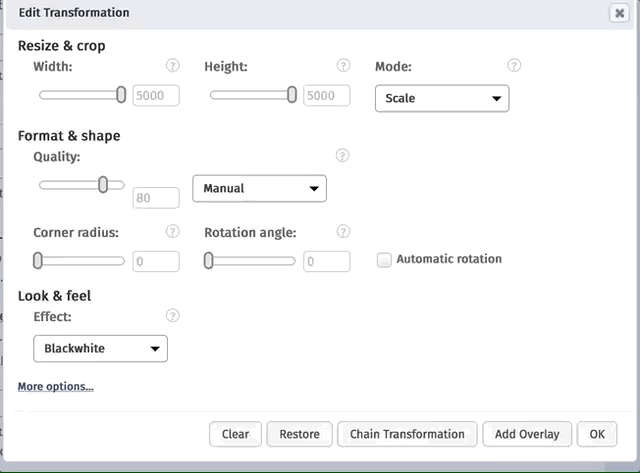The width and height of the screenshot is (640, 473).
Task: Click the help icon next to Mode
Action: (514, 66)
